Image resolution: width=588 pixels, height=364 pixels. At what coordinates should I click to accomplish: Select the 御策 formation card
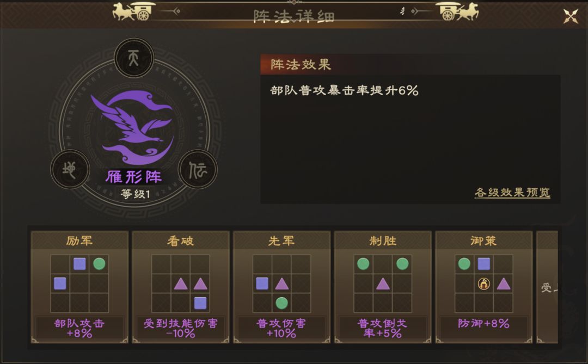[484, 287]
